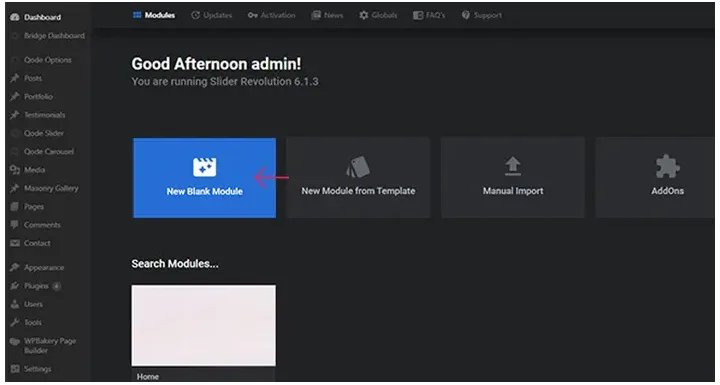Open Masonry Gallery menu label
Image resolution: width=720 pixels, height=385 pixels.
coord(51,188)
